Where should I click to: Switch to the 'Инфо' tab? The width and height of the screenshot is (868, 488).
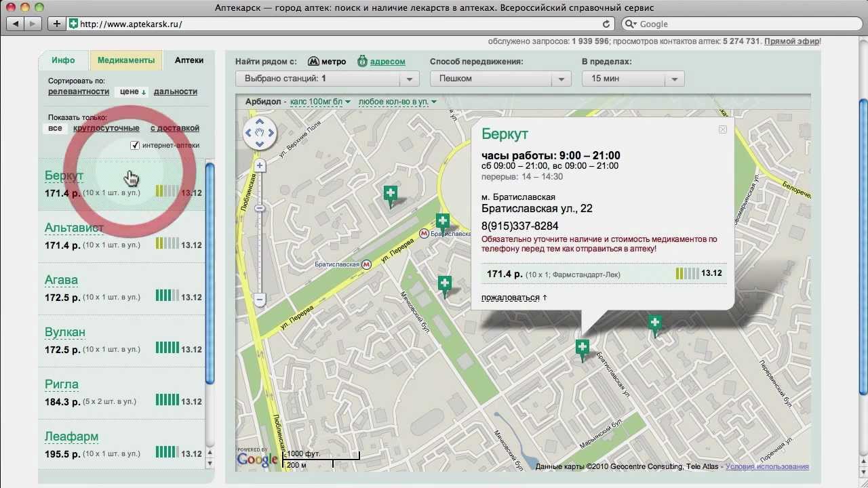pos(63,60)
